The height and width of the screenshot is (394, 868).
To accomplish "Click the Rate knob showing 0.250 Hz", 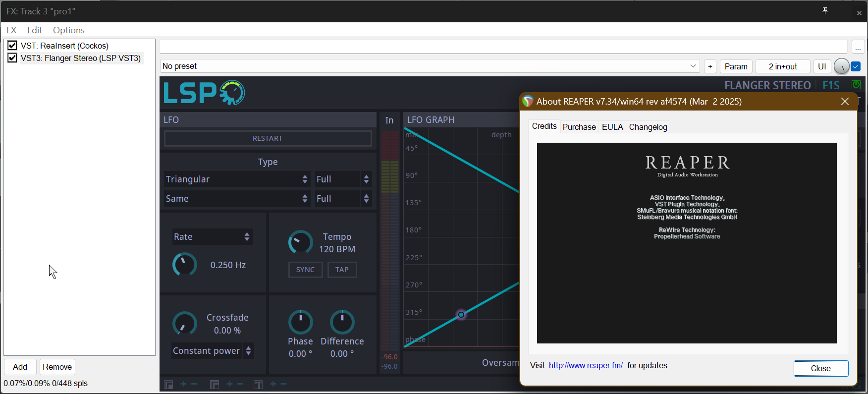I will pos(185,265).
